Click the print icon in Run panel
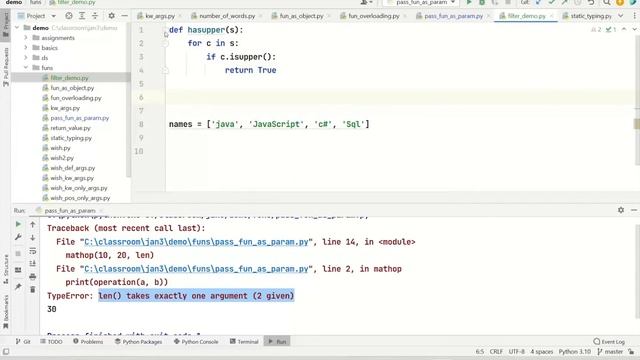The width and height of the screenshot is (640, 360). pos(33,277)
